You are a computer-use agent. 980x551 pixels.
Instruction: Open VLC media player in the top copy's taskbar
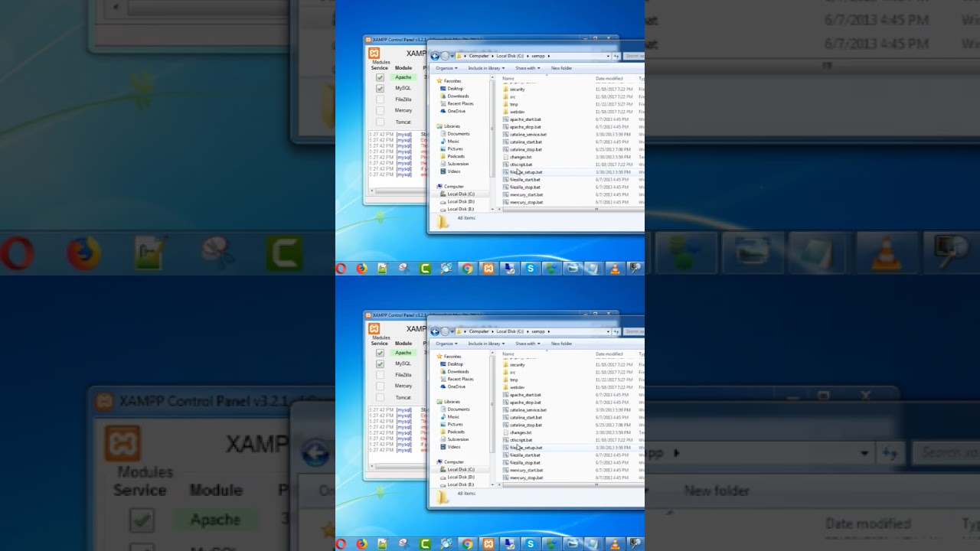(x=614, y=269)
